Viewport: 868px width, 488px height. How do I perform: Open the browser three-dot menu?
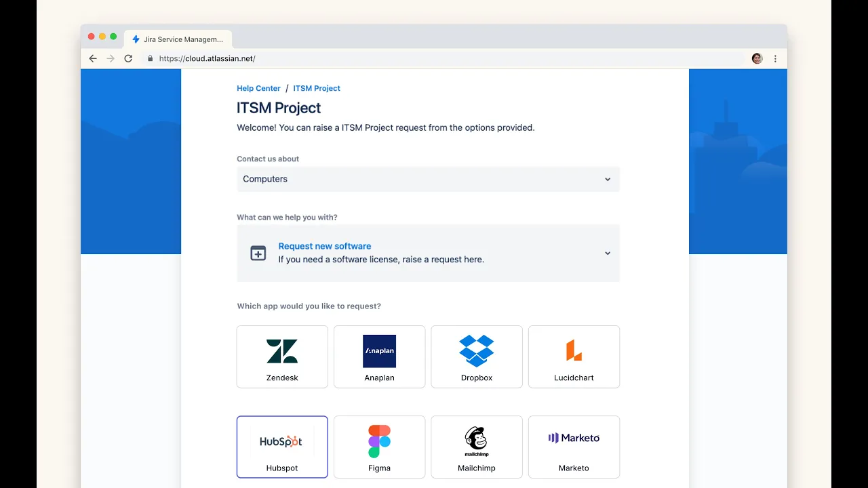coord(775,59)
